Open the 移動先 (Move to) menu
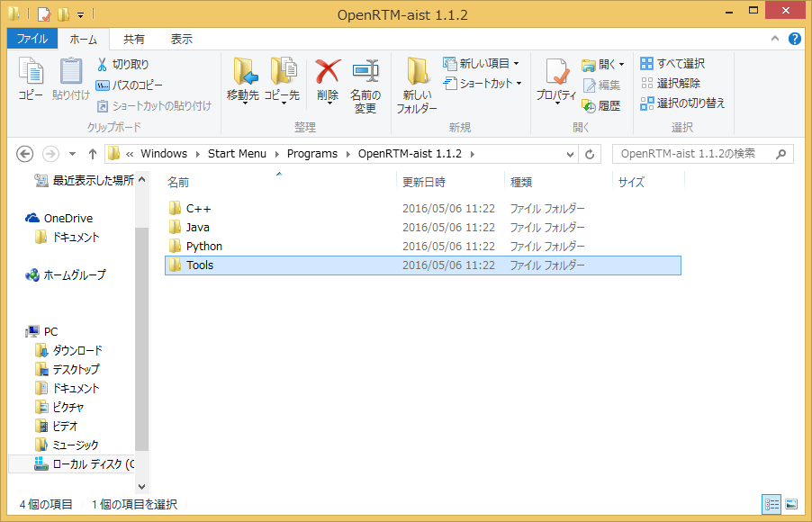812x522 pixels. point(243,80)
